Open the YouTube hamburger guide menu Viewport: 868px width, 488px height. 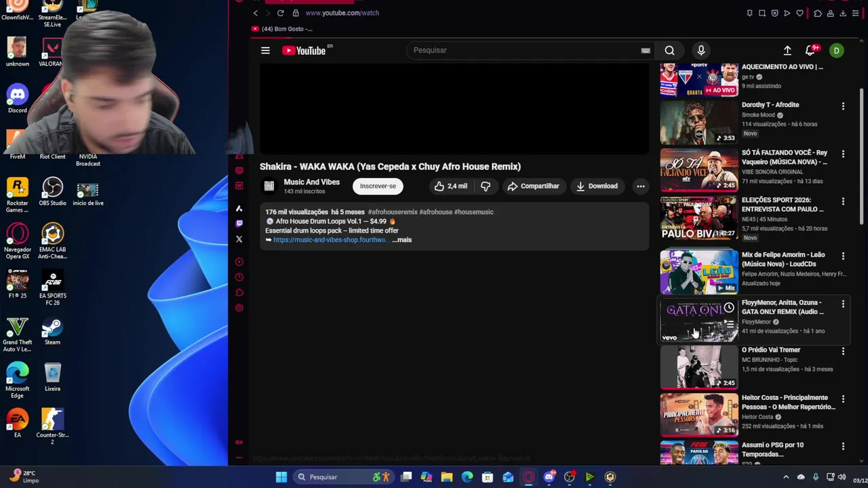(x=265, y=50)
